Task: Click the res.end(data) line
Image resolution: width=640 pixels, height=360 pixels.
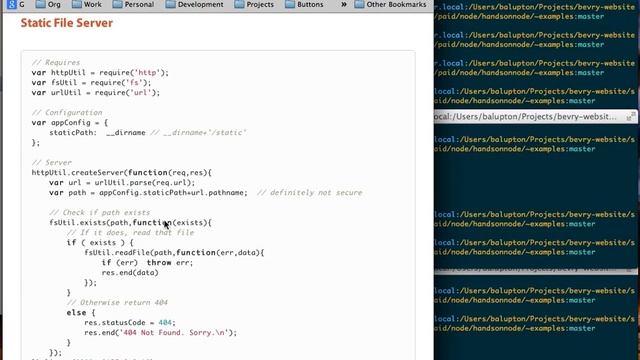Action: (x=130, y=273)
